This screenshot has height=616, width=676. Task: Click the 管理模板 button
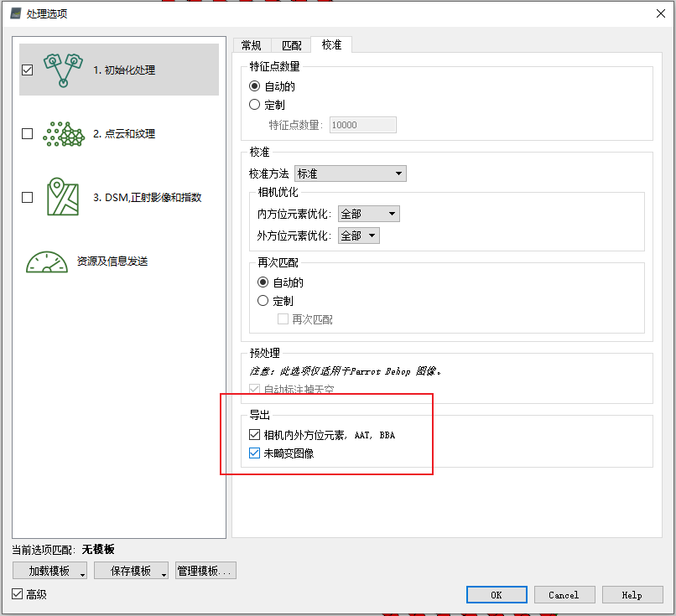point(205,570)
